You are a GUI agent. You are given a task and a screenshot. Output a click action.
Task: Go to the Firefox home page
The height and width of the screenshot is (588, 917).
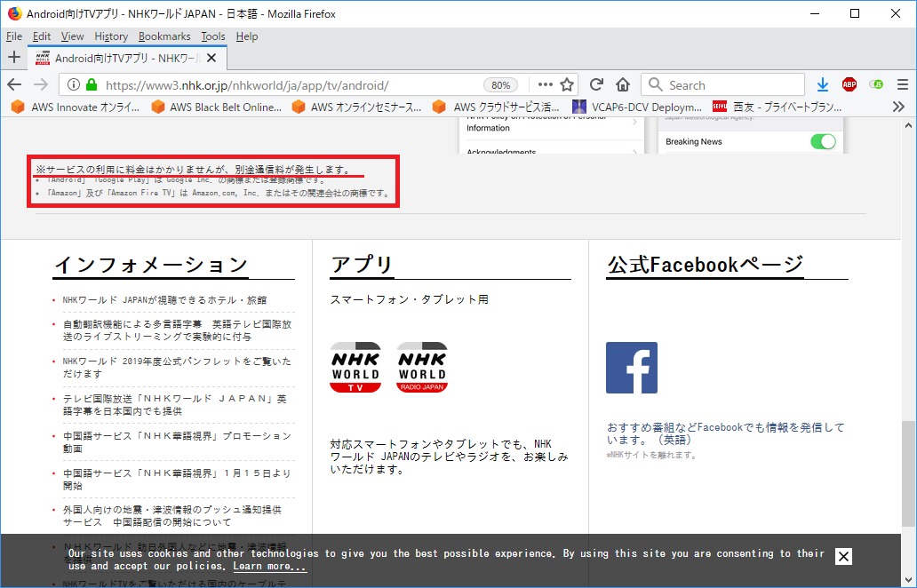(623, 85)
